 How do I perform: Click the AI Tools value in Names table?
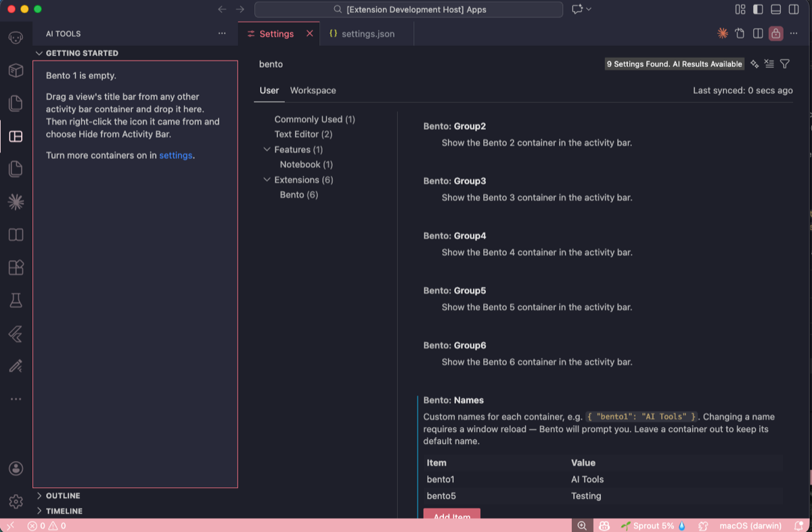[x=587, y=479]
